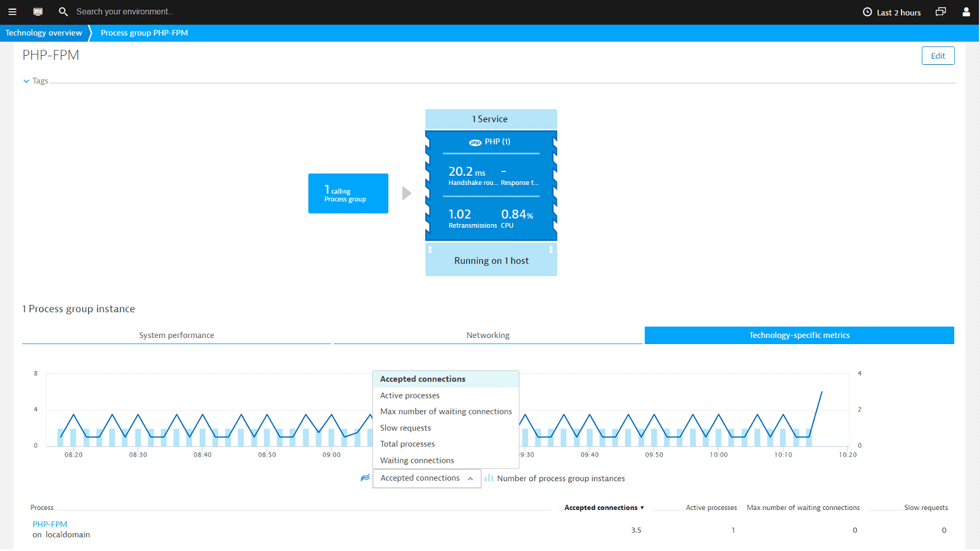Click the 10:10 chart time marker
The height and width of the screenshot is (551, 980).
[783, 455]
